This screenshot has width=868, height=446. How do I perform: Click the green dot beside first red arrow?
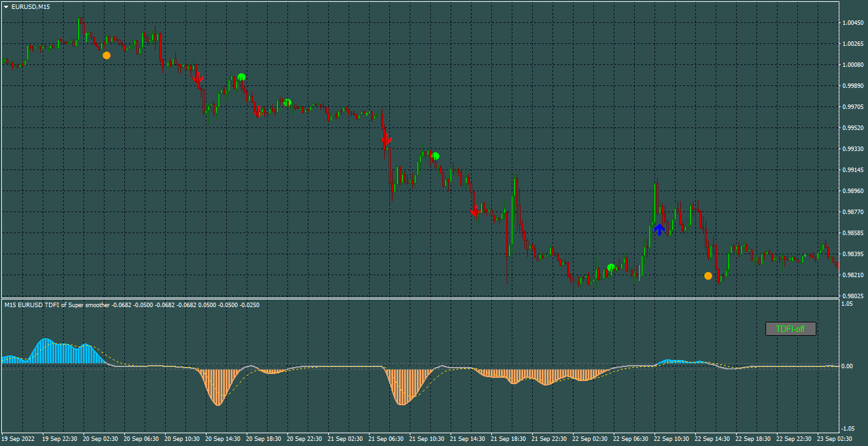click(x=242, y=77)
